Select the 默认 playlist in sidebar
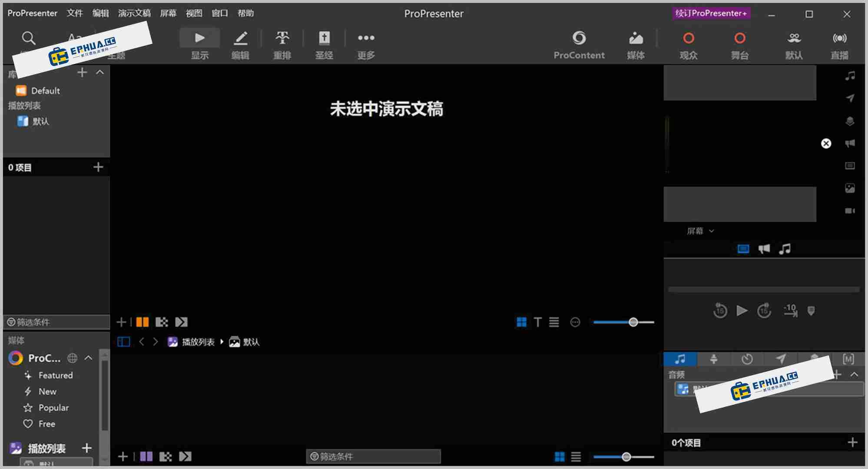Image resolution: width=868 pixels, height=469 pixels. click(x=33, y=121)
